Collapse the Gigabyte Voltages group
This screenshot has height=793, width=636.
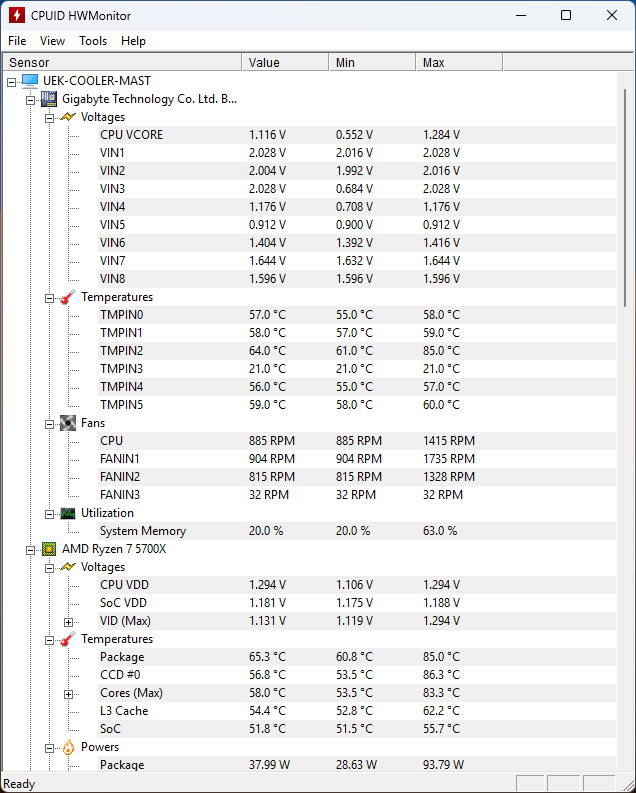pos(50,118)
